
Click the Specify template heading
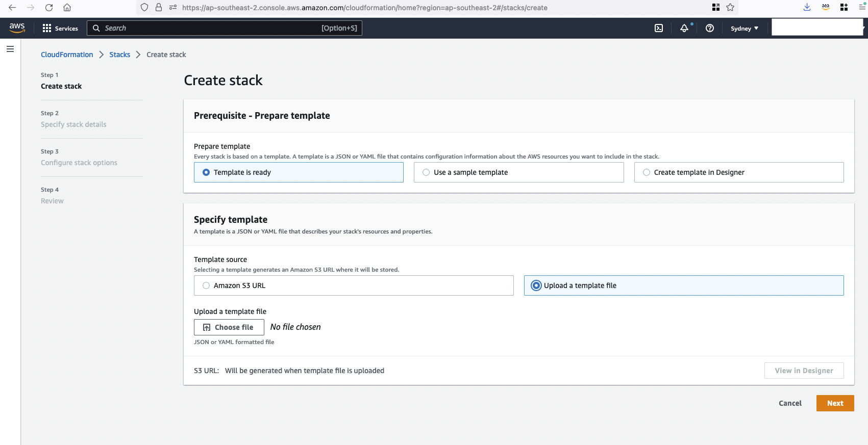click(231, 220)
